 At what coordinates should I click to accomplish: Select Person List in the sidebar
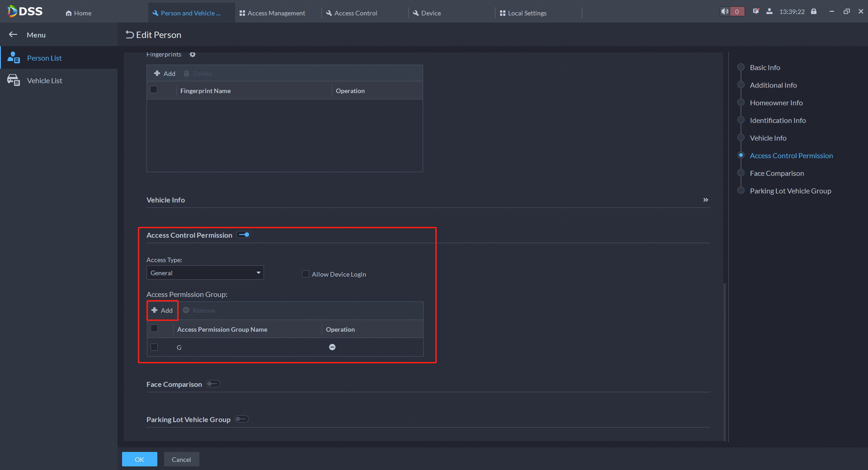59,58
